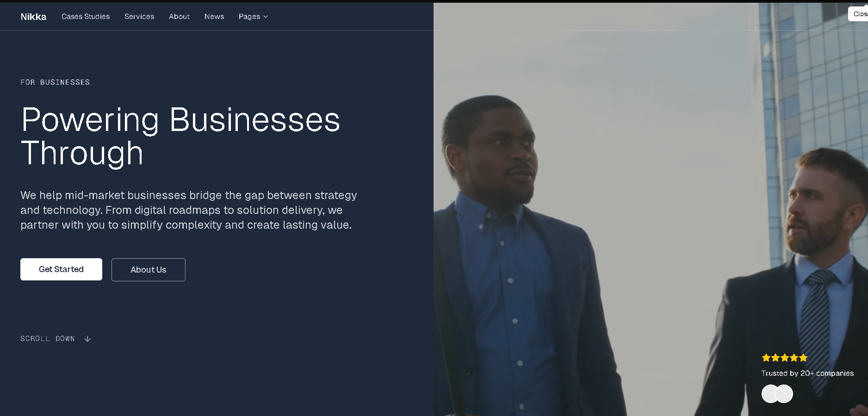Viewport: 868px width, 416px height.
Task: Go to Services in the navigation
Action: 139,17
